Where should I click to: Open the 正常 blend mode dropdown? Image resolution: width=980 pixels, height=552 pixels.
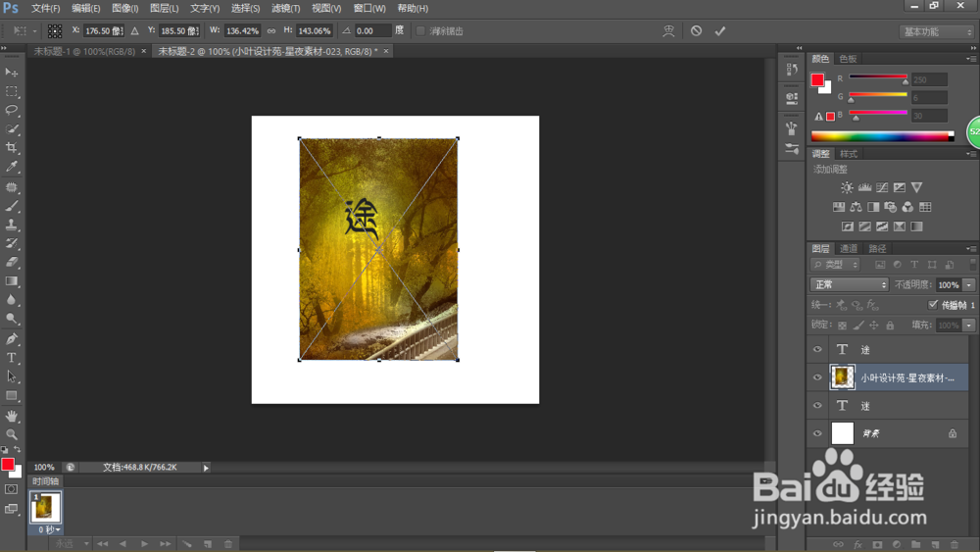[x=850, y=284]
